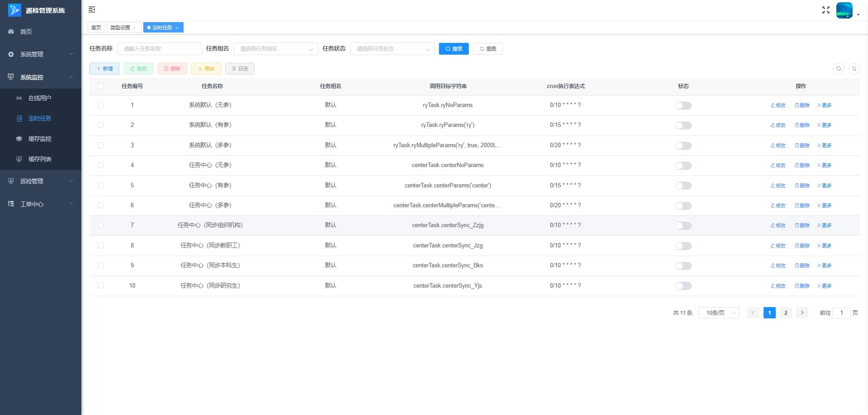Switch to the 首页 tab

96,28
